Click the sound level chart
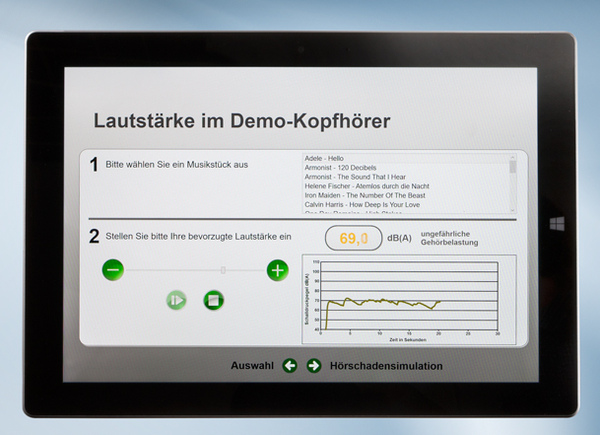 (409, 299)
